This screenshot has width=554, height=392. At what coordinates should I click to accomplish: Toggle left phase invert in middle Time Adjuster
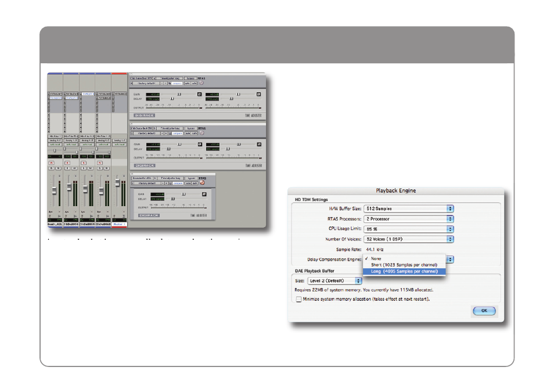(200, 144)
